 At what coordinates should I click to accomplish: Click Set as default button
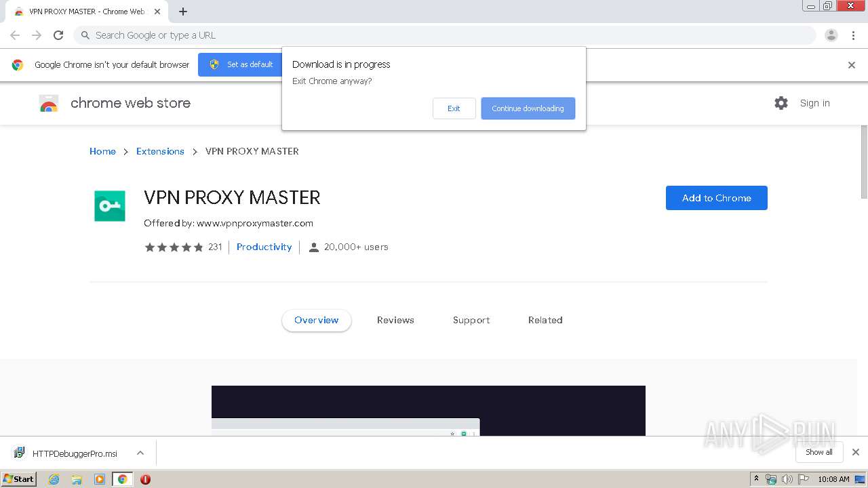coord(241,64)
